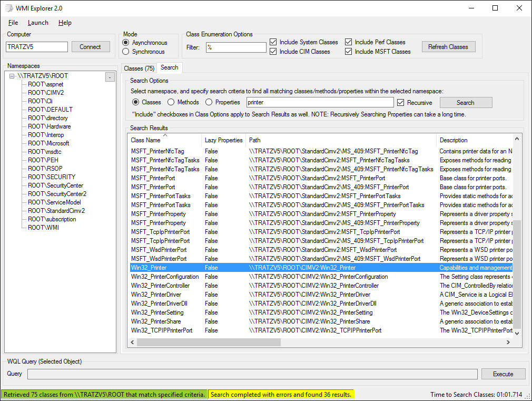
Task: Click the WQL Query text field
Action: coord(252,374)
